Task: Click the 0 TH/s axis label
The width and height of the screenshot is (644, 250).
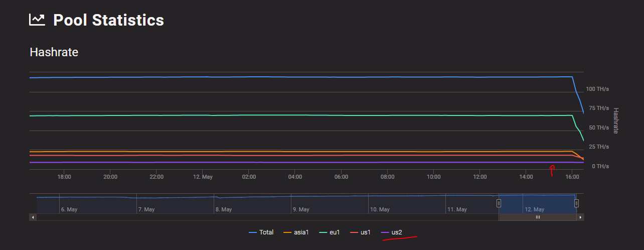Action: (600, 166)
